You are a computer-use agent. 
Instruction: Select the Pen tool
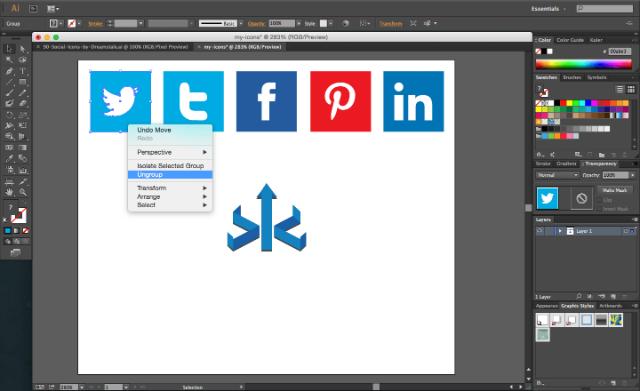pyautogui.click(x=9, y=71)
